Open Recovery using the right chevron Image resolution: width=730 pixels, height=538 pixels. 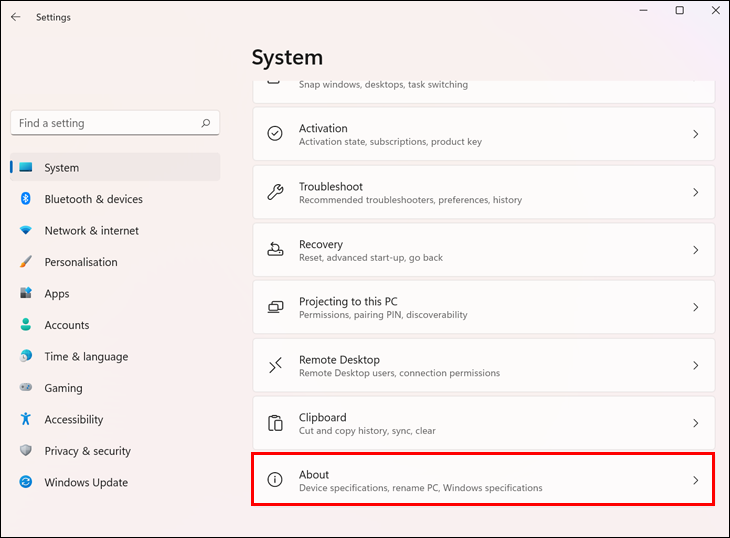pyautogui.click(x=696, y=250)
